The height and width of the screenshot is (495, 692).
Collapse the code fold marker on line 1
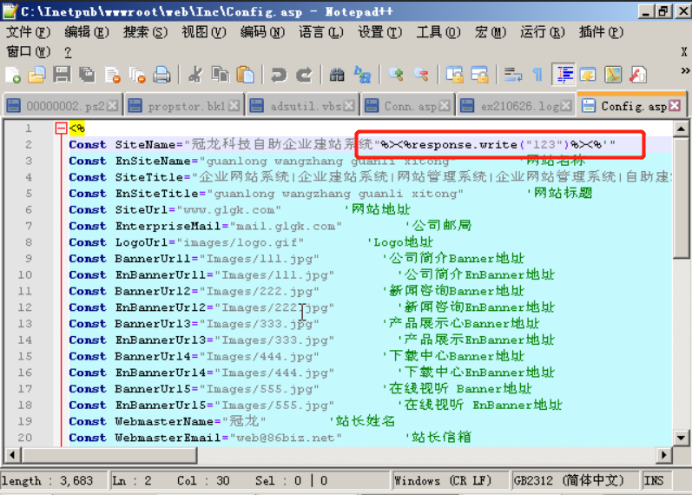click(x=61, y=128)
